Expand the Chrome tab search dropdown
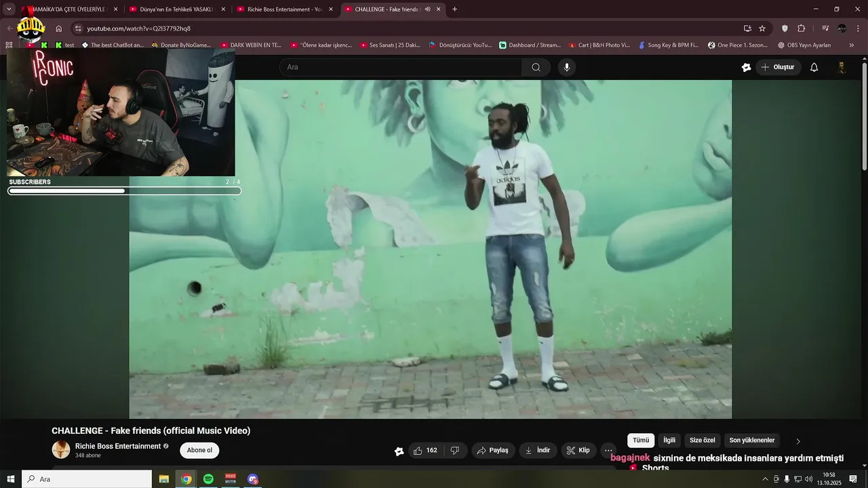Screen dimensions: 868x488 [9, 9]
